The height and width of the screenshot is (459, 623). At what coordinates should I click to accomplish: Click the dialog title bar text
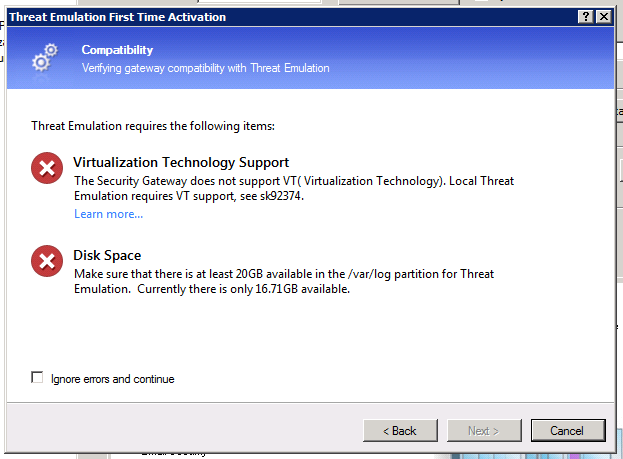[x=118, y=17]
